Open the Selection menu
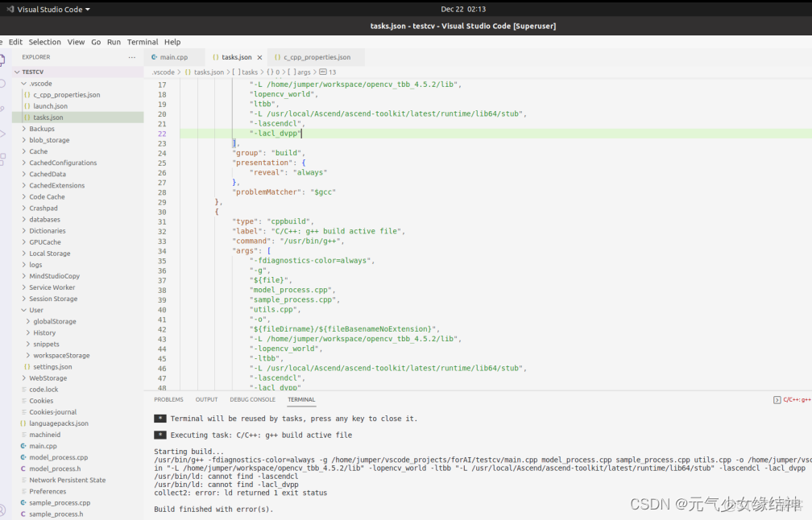The image size is (812, 520). click(x=44, y=42)
